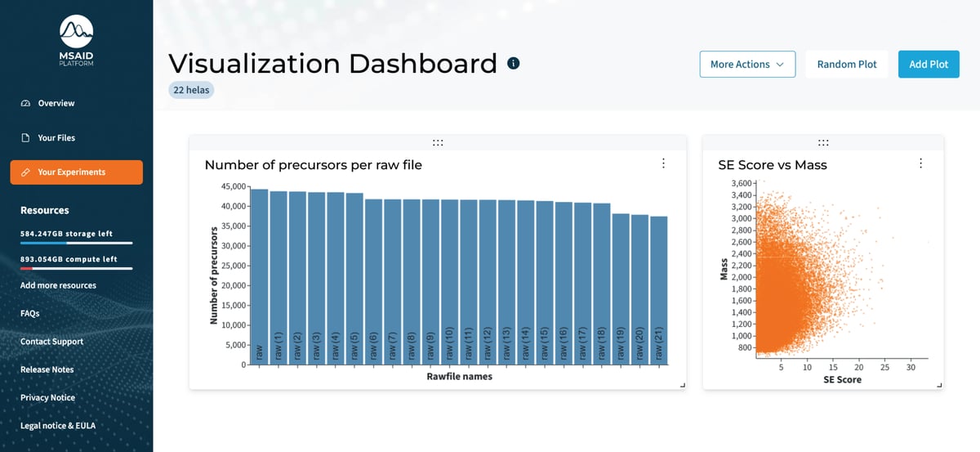Go to Your Files
Image resolution: width=980 pixels, height=452 pixels.
(56, 138)
